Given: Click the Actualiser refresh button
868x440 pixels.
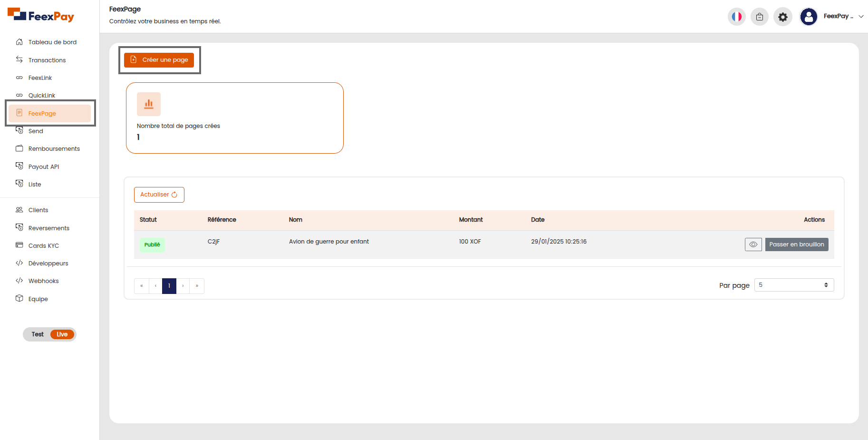Looking at the screenshot, I should [x=159, y=195].
